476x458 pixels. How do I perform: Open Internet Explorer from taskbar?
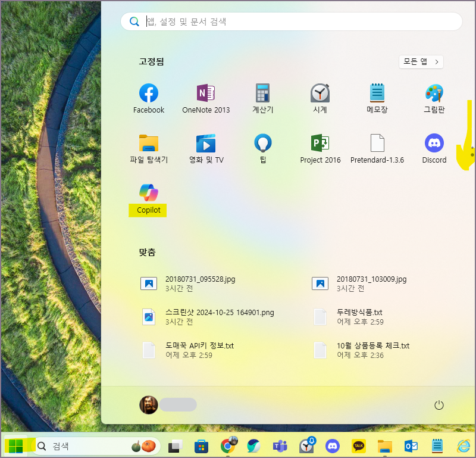coord(464,446)
